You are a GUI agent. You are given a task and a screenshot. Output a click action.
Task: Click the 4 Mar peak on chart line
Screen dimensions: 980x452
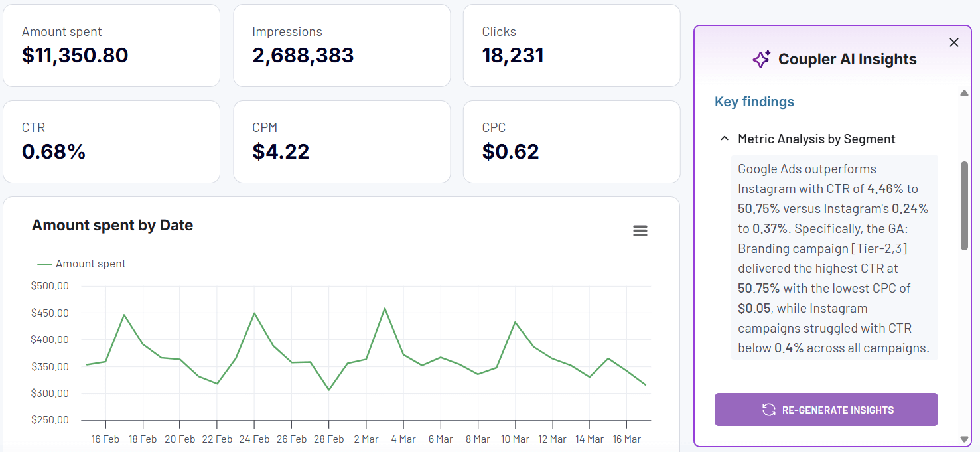(385, 308)
